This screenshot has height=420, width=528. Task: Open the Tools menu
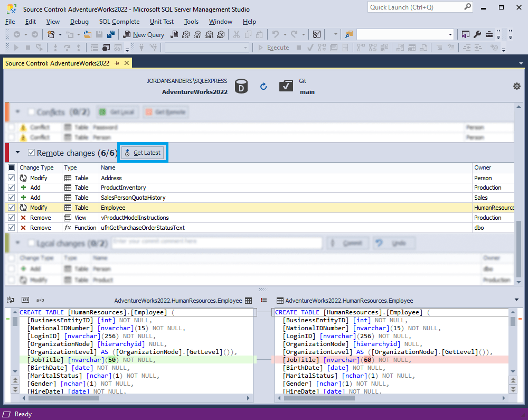tap(191, 22)
